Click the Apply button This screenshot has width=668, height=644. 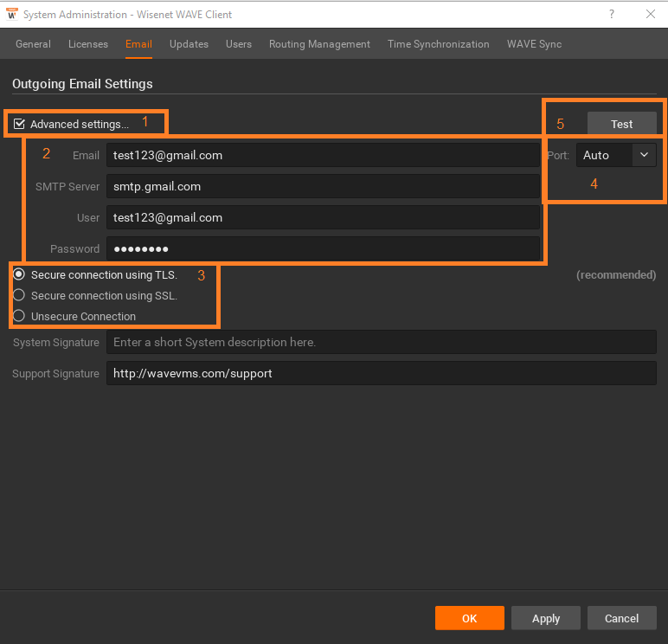[x=546, y=618]
